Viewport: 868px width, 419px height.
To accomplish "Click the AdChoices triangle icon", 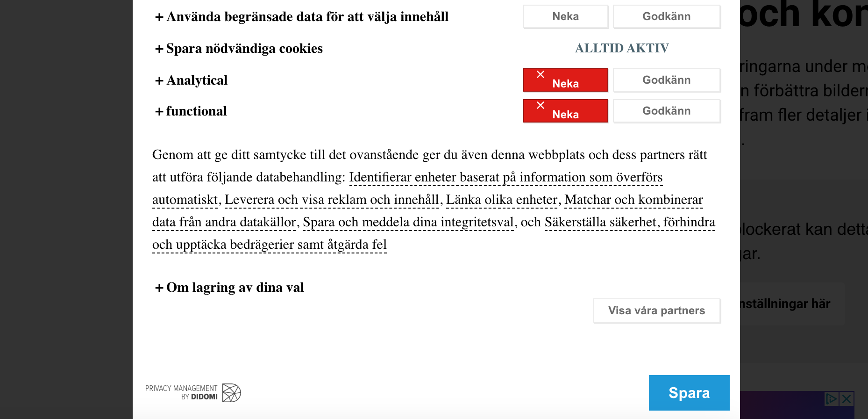I will 831,399.
